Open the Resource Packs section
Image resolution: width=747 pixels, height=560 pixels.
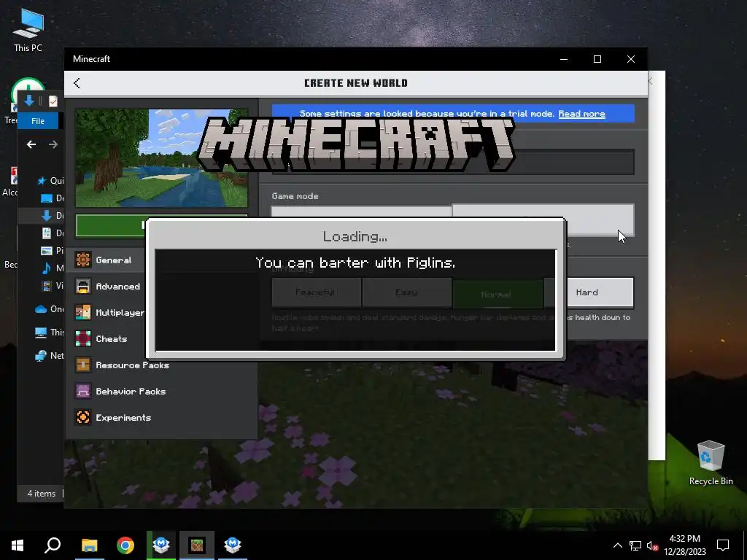(162, 365)
